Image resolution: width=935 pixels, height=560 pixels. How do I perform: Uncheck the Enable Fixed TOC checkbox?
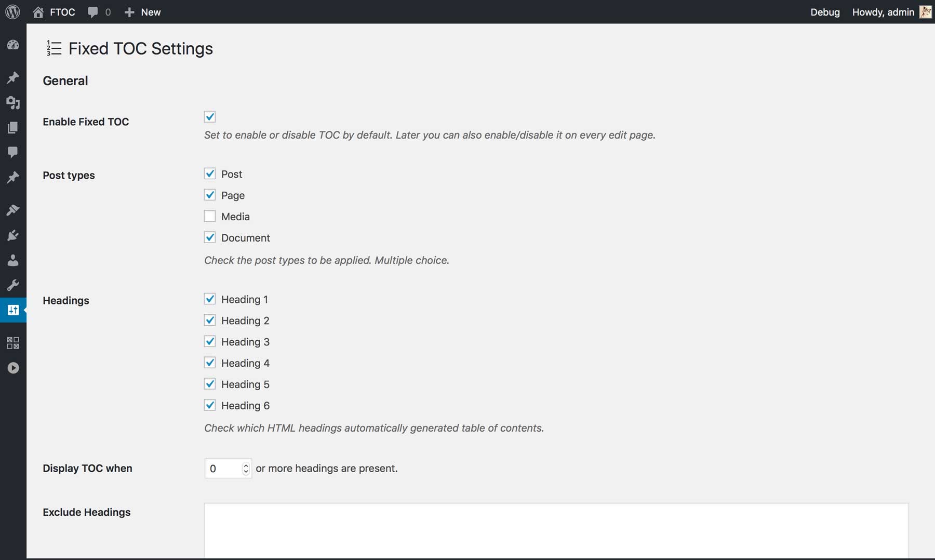click(x=210, y=116)
